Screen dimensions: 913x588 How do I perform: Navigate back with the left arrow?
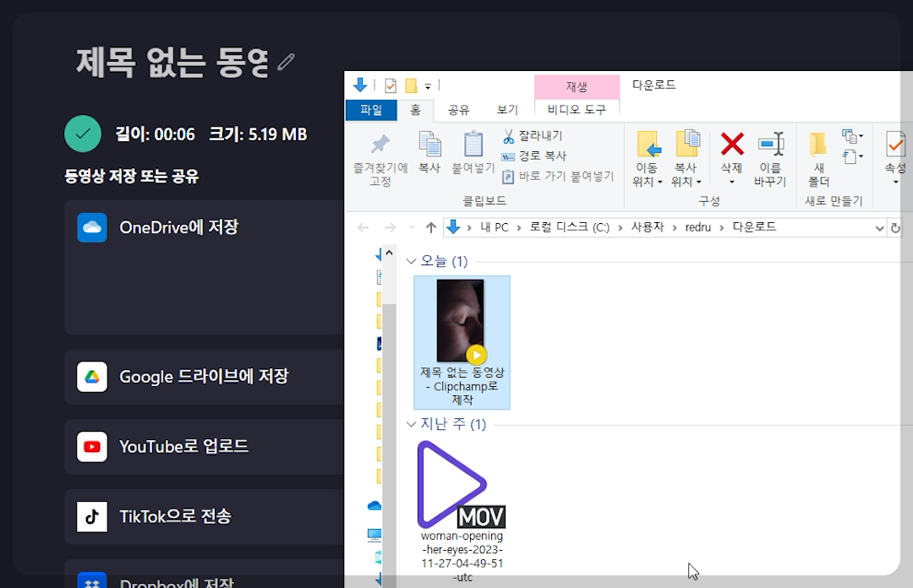click(x=364, y=227)
